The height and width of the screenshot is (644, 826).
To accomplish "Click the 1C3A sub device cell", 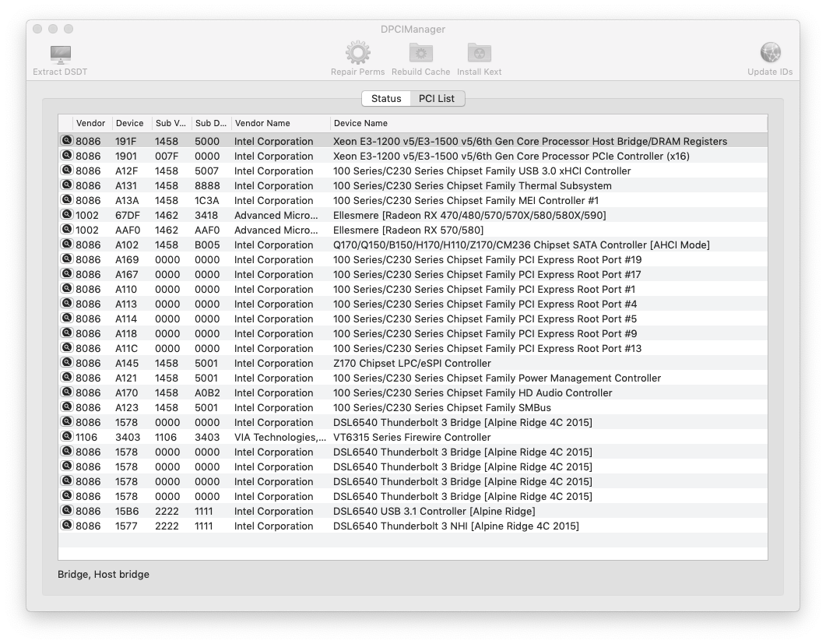I will pos(207,200).
